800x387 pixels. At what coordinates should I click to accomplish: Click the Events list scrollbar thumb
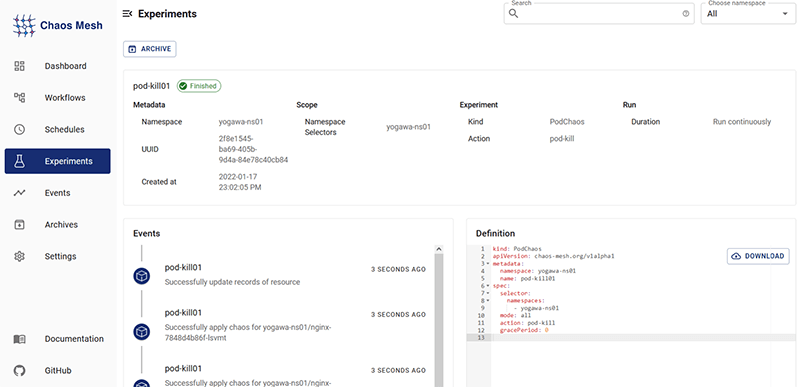pos(438,321)
